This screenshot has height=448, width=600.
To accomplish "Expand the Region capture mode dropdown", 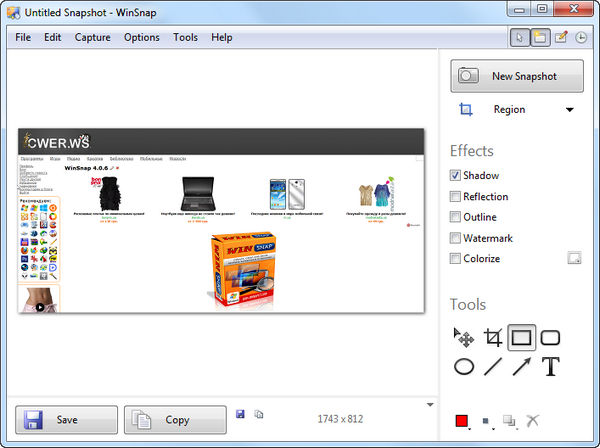I will 570,110.
